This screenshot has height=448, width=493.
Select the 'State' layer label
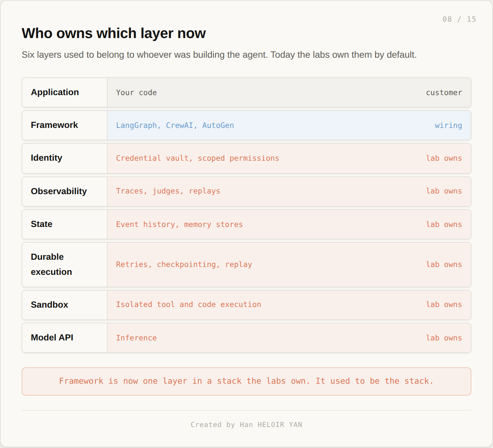(x=42, y=224)
